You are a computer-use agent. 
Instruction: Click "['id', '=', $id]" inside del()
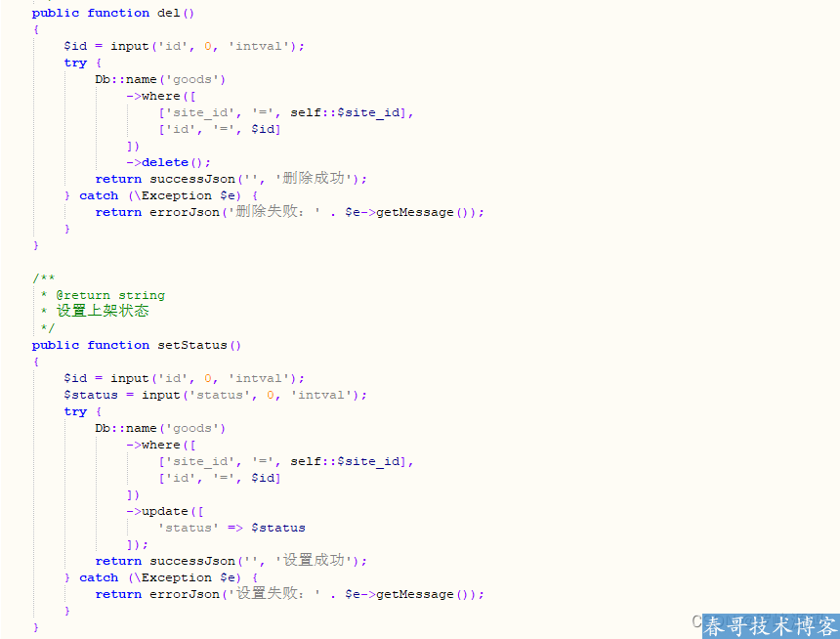pyautogui.click(x=219, y=129)
